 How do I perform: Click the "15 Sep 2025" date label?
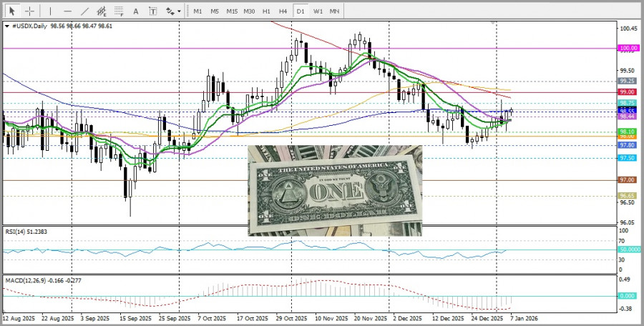point(137,319)
